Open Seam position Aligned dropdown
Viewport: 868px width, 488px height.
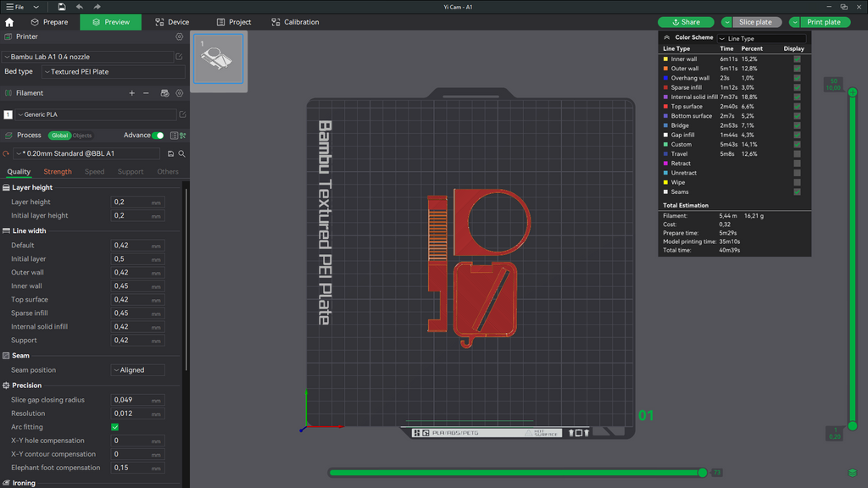point(137,370)
